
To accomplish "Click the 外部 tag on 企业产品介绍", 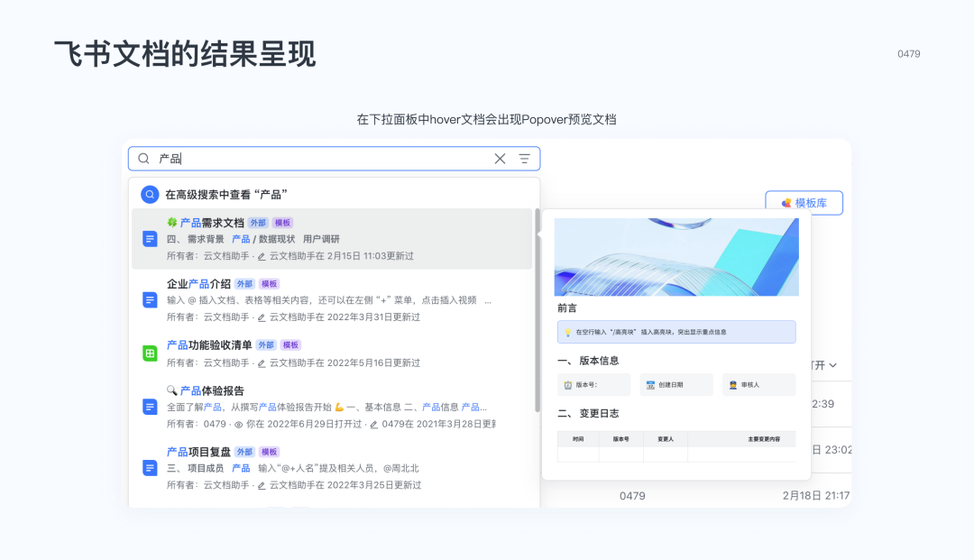I will (244, 284).
